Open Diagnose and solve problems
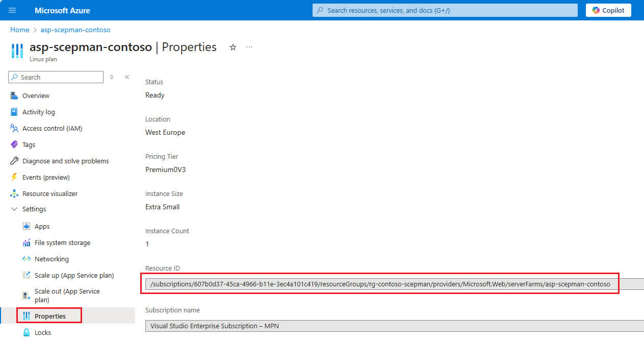This screenshot has height=341, width=644. coord(65,161)
